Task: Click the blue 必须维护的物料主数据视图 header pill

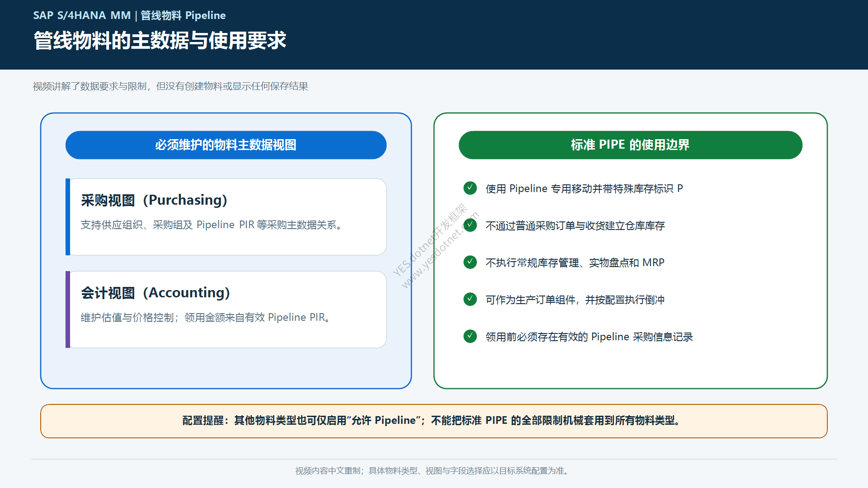Action: coord(226,145)
